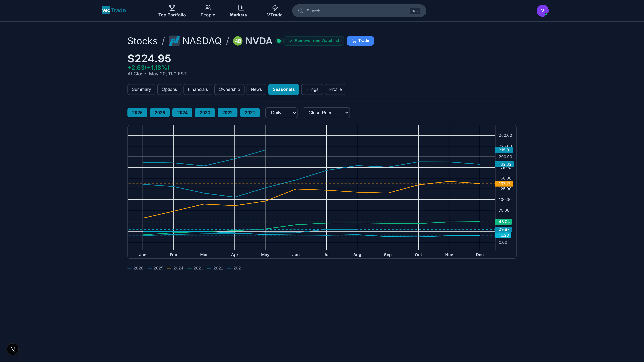Click checkmark in Remove from Watchlist
644x362 pixels.
point(290,41)
